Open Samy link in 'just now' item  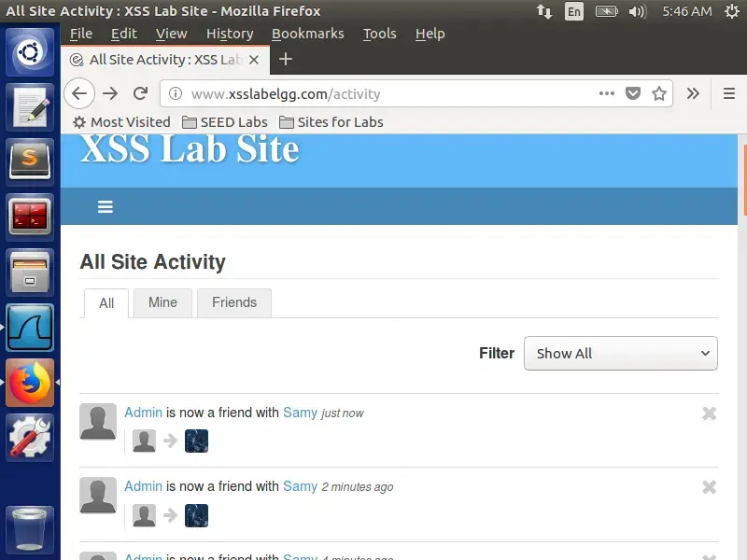coord(300,413)
